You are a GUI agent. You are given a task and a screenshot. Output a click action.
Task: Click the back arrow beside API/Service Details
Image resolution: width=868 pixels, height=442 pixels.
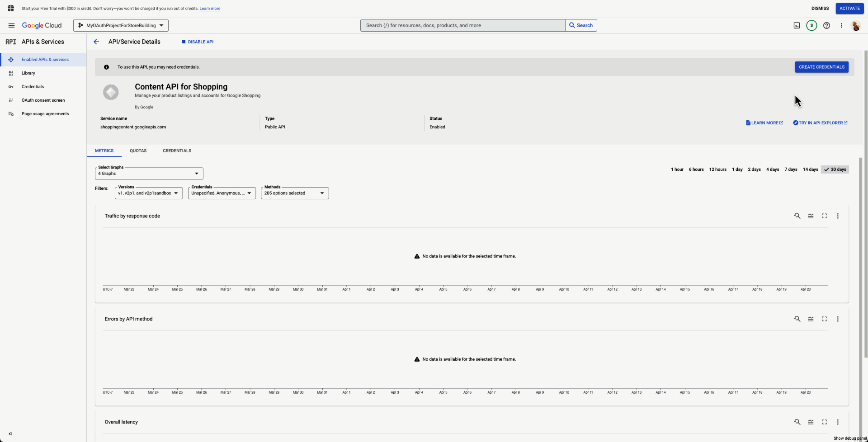click(x=96, y=42)
